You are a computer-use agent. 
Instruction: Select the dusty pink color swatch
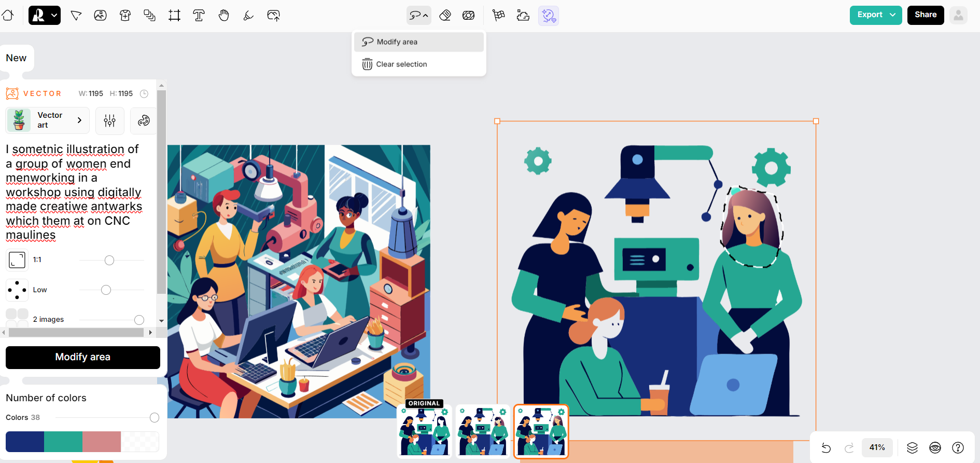[x=102, y=442]
